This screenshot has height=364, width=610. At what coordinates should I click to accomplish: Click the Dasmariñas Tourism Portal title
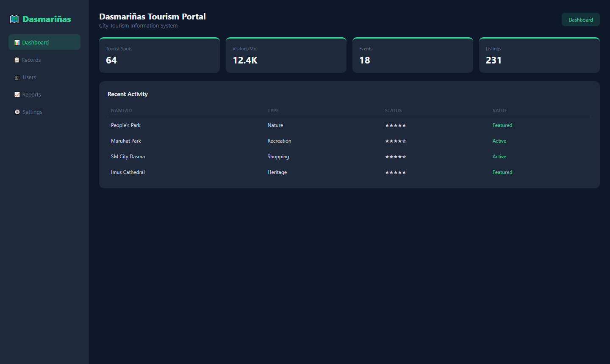pos(152,17)
